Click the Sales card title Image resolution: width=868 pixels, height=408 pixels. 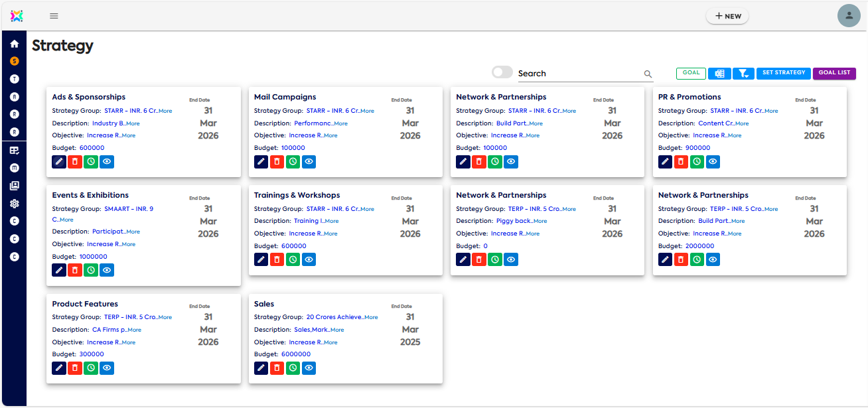264,304
